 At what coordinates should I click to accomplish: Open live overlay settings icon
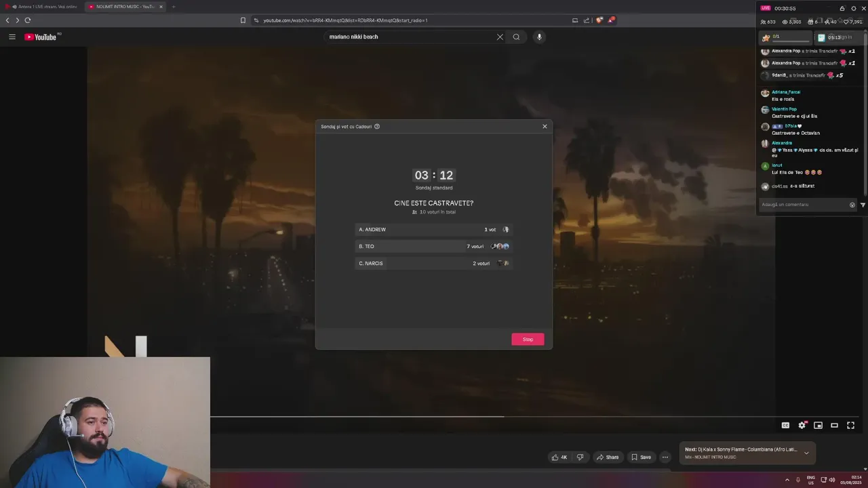click(x=853, y=8)
